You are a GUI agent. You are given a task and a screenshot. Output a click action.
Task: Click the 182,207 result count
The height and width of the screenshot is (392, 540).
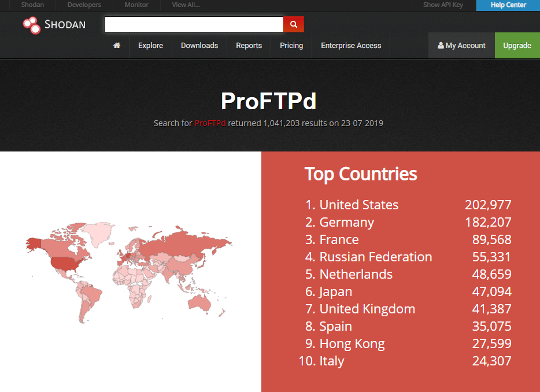click(488, 222)
